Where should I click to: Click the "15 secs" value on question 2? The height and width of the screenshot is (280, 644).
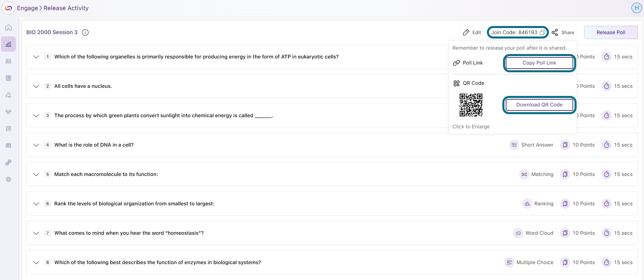[x=623, y=86]
